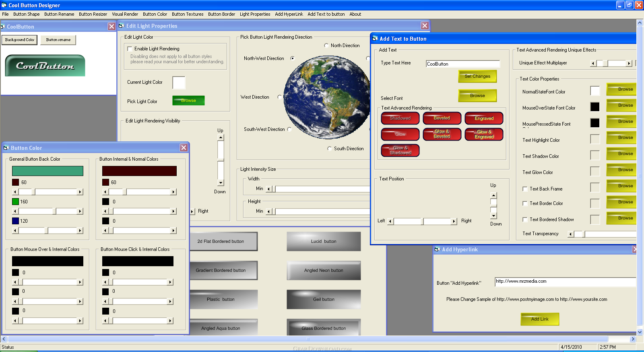Check the Text Bordered Shadow option

click(x=525, y=219)
